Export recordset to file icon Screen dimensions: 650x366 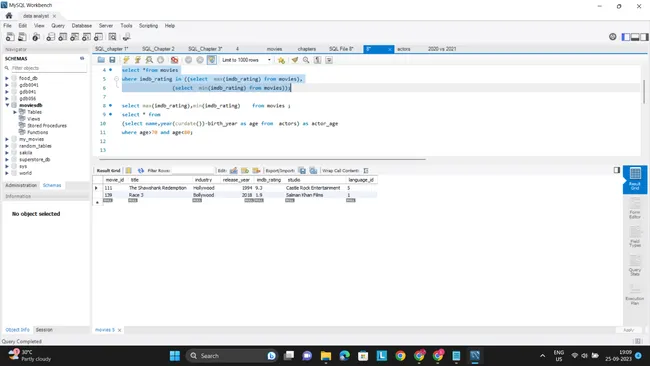click(302, 171)
